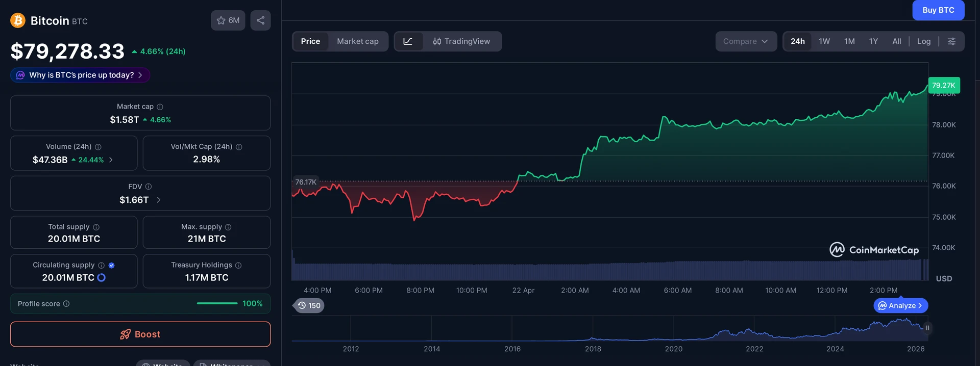980x366 pixels.
Task: Click the 21M BTC max supply value
Action: tap(207, 239)
